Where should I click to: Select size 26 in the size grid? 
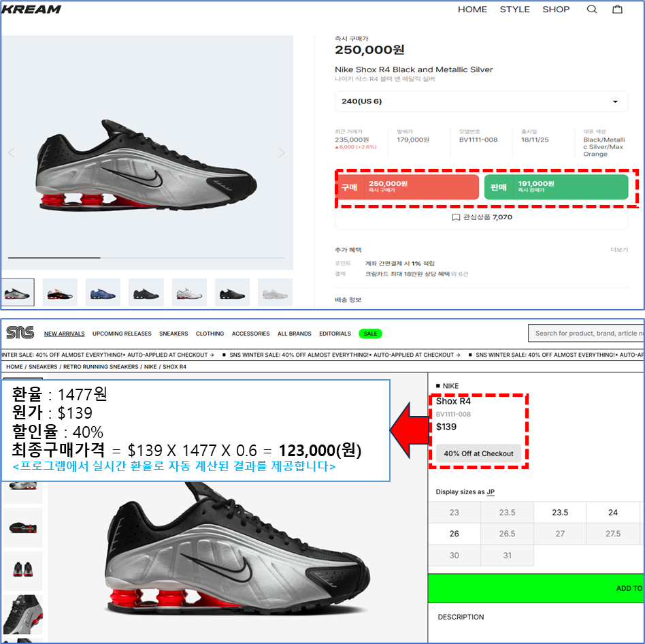pyautogui.click(x=454, y=534)
